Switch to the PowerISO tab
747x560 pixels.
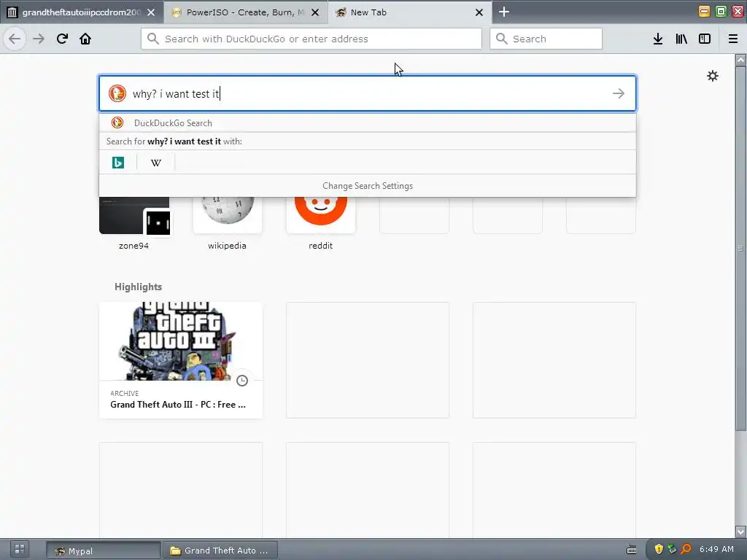point(246,12)
